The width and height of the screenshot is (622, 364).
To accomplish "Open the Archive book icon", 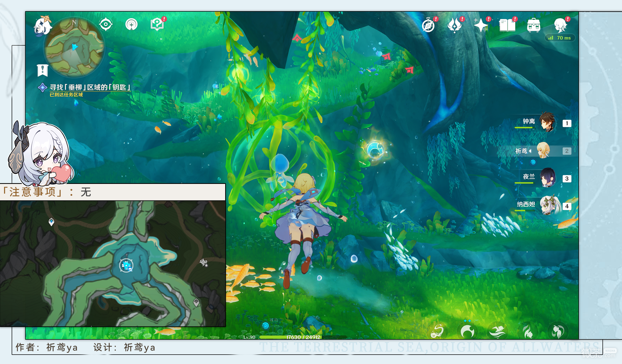I will pos(508,25).
